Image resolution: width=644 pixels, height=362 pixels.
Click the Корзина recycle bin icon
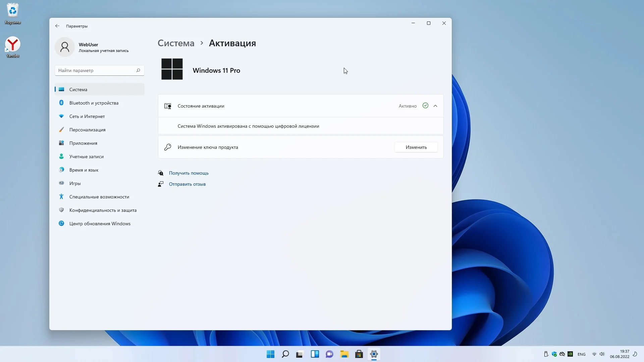coord(13,11)
